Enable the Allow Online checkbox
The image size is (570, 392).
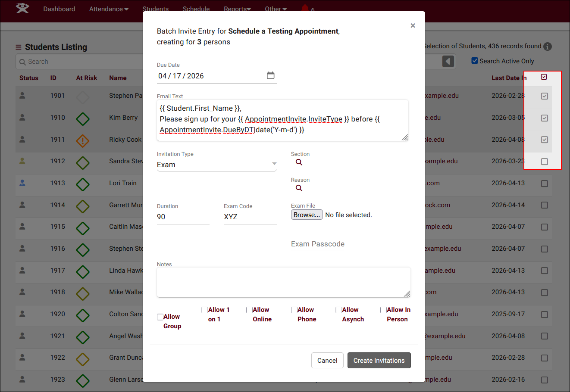tap(249, 310)
